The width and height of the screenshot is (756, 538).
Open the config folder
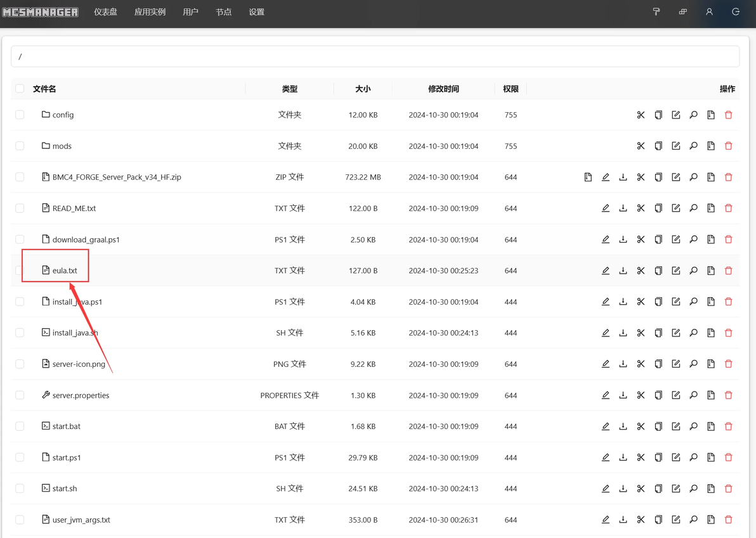(63, 115)
